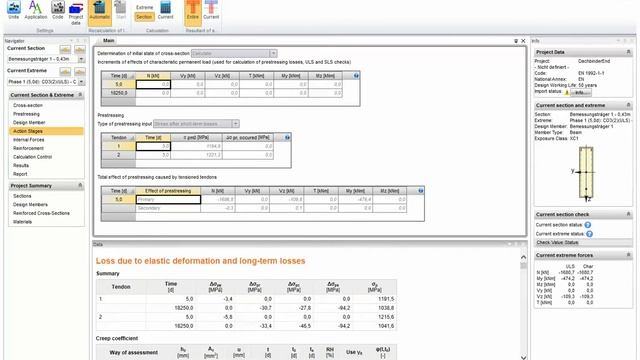Open Design Member in navigator
The height and width of the screenshot is (360, 640).
pyautogui.click(x=29, y=122)
